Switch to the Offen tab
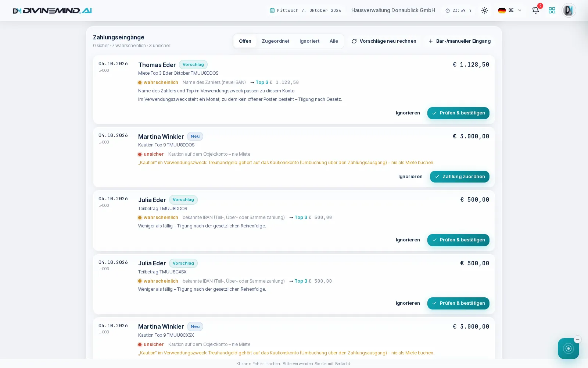The width and height of the screenshot is (588, 368). [x=245, y=41]
